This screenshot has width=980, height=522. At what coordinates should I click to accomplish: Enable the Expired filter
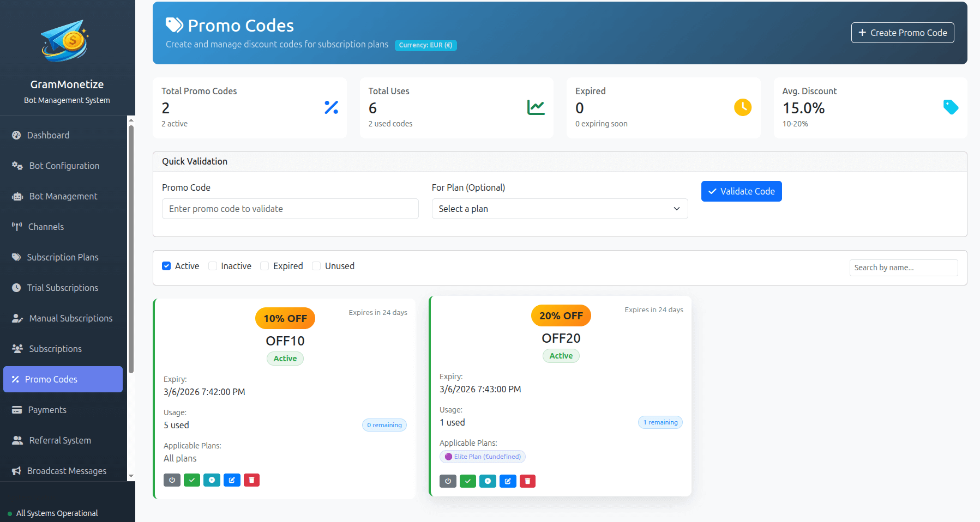(x=264, y=266)
